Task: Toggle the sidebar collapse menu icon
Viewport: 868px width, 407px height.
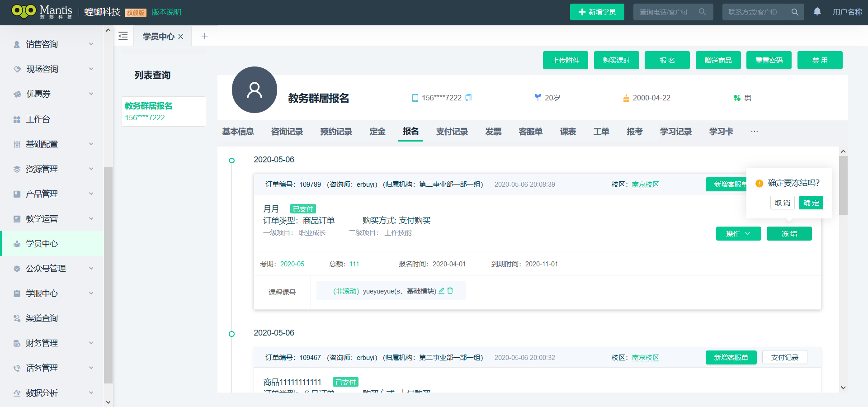Action: tap(123, 36)
